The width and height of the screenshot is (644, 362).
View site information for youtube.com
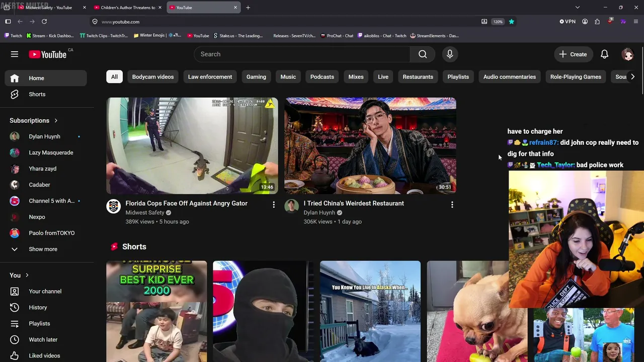95,22
